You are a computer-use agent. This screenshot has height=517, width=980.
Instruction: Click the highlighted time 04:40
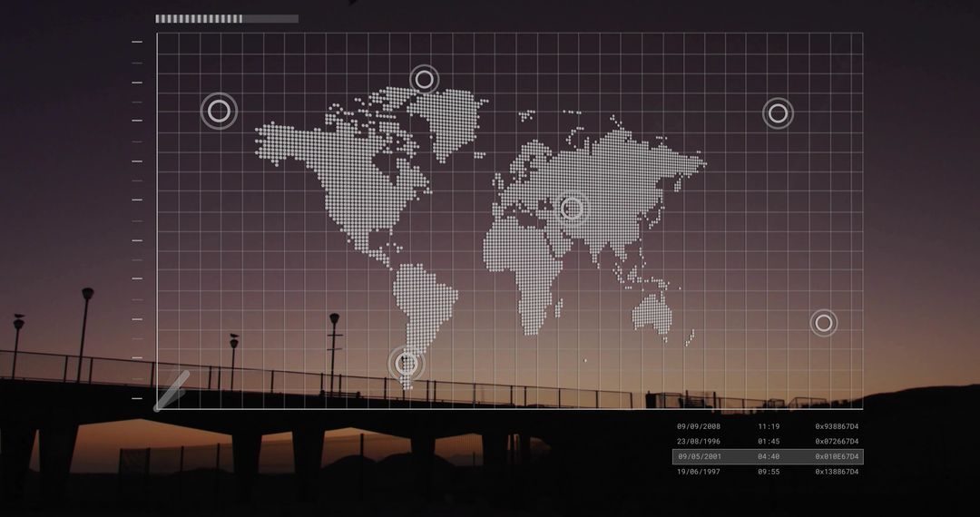pos(769,457)
